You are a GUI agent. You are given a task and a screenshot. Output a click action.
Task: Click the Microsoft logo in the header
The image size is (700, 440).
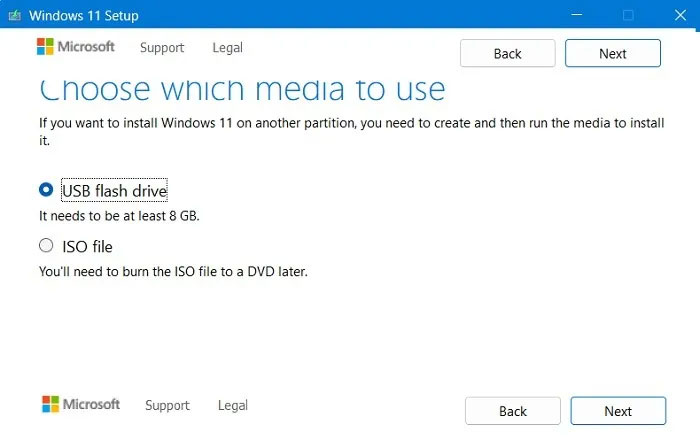tap(76, 47)
